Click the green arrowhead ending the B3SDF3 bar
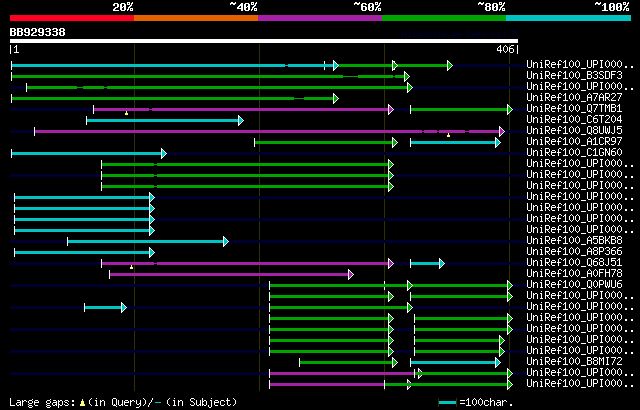640x410 pixels. [407, 76]
